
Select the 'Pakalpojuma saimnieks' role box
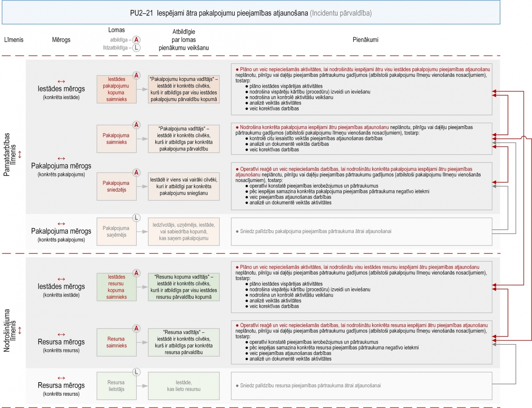[x=116, y=139]
